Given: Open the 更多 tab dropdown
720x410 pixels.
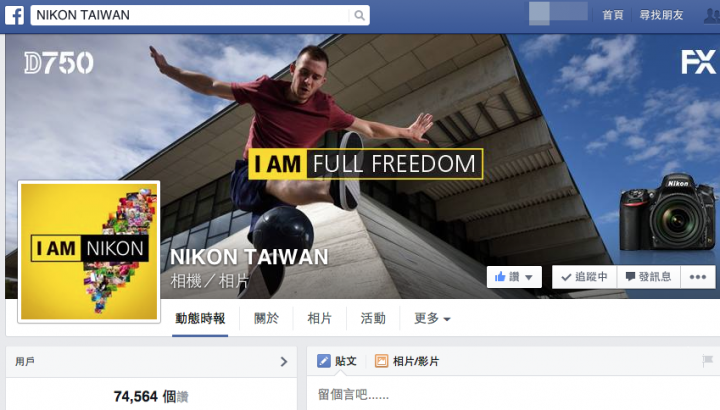Looking at the screenshot, I should pyautogui.click(x=432, y=318).
